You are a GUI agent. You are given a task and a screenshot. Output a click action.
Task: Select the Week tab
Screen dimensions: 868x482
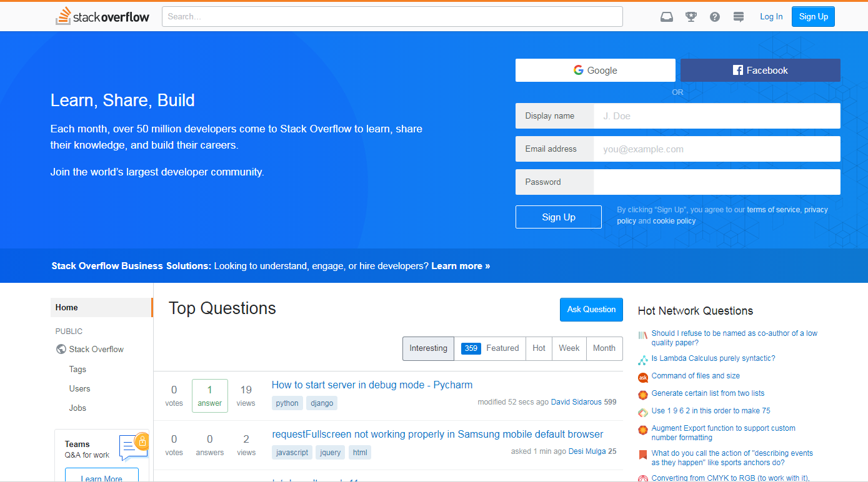569,348
